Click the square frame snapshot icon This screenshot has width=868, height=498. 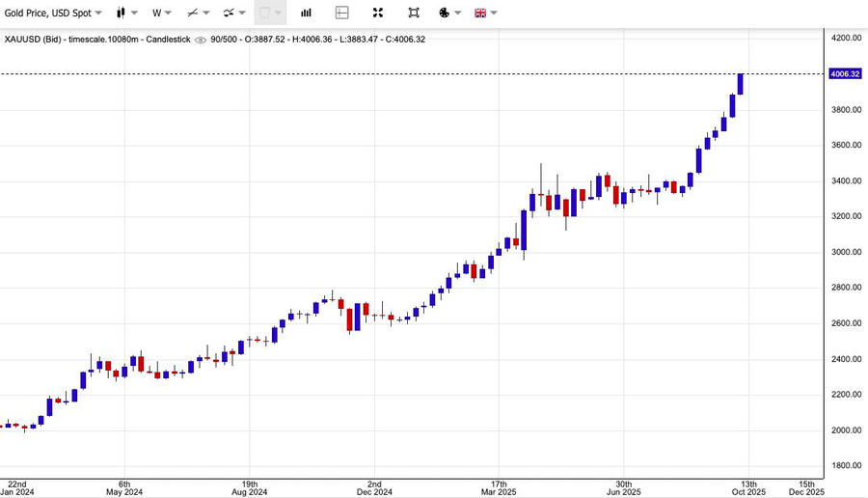click(x=414, y=14)
